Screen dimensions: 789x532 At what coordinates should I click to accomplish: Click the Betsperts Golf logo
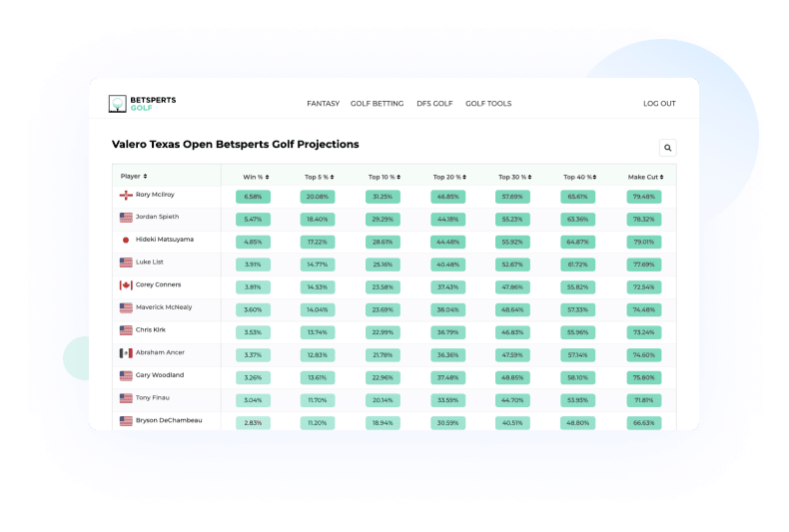pos(143,104)
